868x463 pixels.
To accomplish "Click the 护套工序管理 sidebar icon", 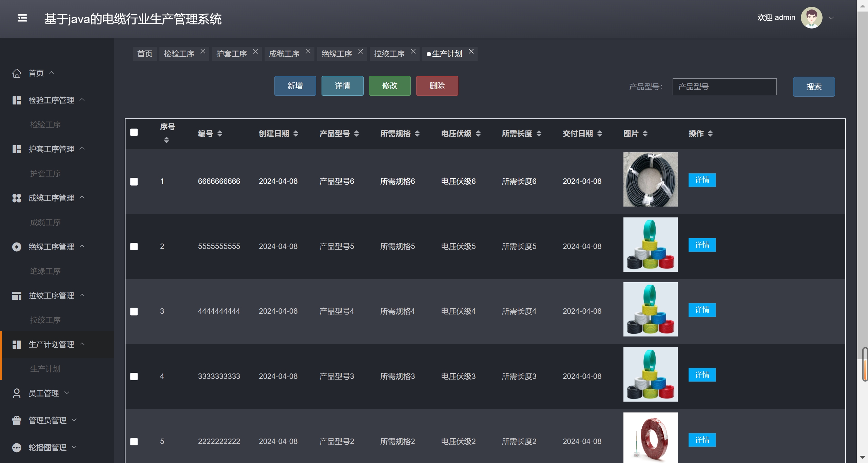I will [x=17, y=149].
